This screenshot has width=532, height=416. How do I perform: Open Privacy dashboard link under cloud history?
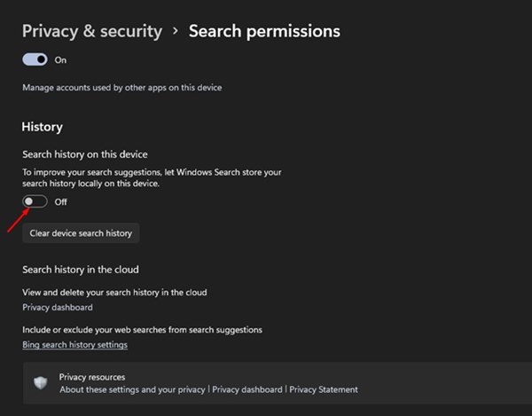tap(58, 307)
